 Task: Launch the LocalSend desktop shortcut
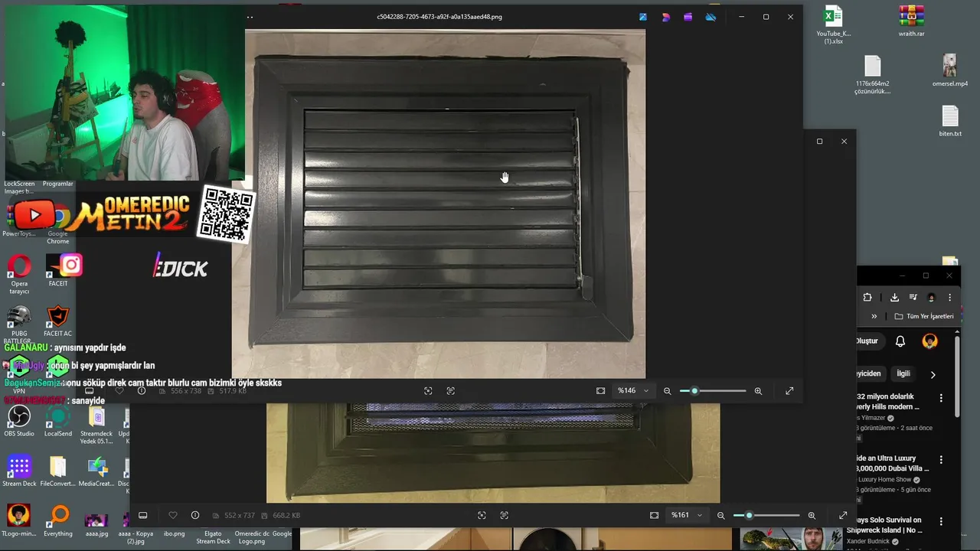(x=58, y=421)
